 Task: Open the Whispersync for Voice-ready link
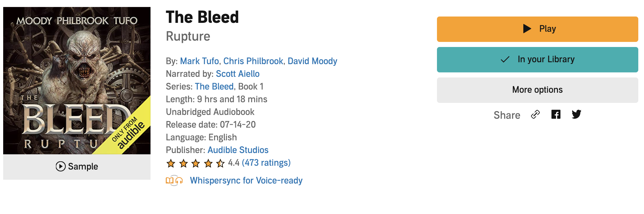point(246,180)
